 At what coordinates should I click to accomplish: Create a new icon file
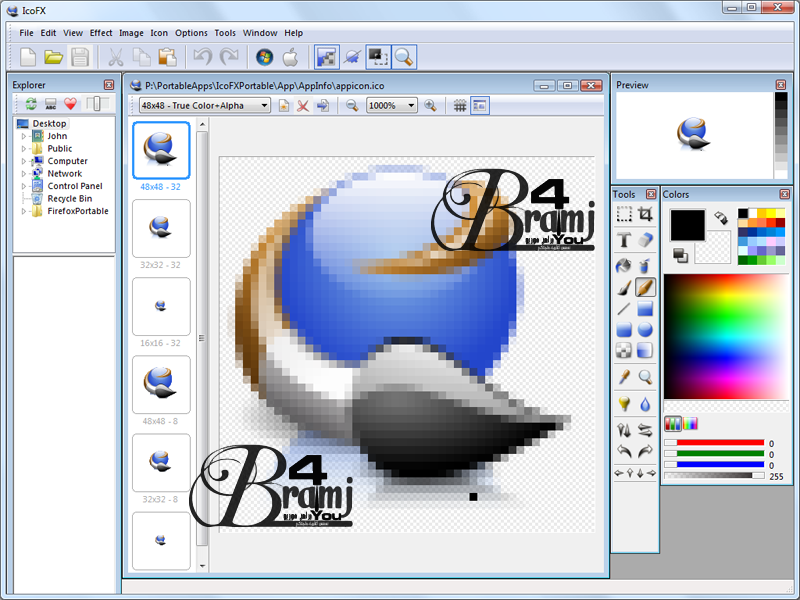click(28, 57)
